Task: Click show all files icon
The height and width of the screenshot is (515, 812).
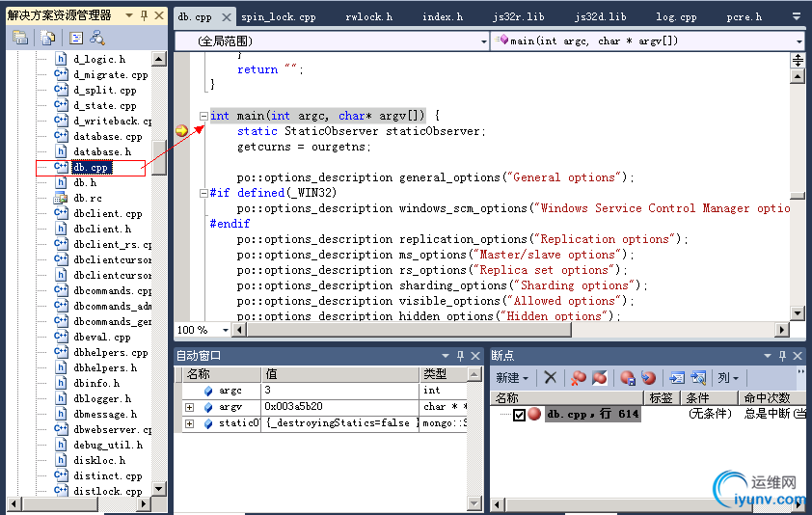Action: coord(48,38)
